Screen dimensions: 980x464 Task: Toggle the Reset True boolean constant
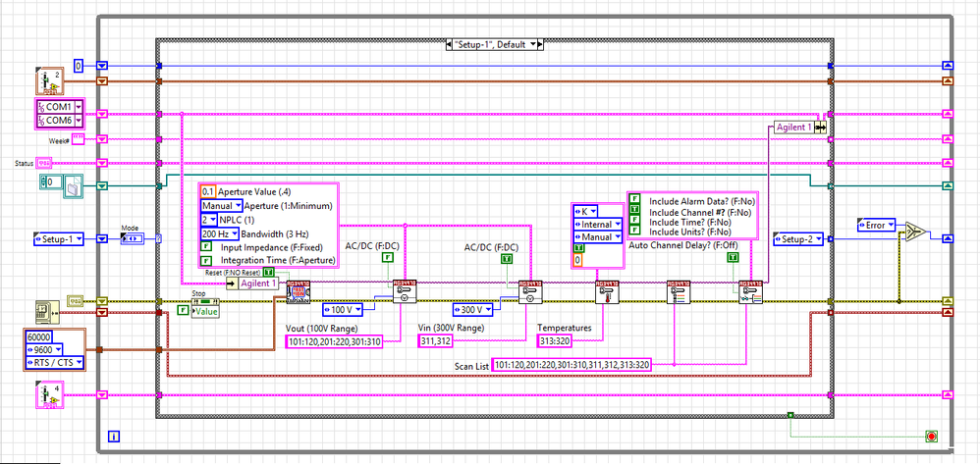tap(269, 272)
